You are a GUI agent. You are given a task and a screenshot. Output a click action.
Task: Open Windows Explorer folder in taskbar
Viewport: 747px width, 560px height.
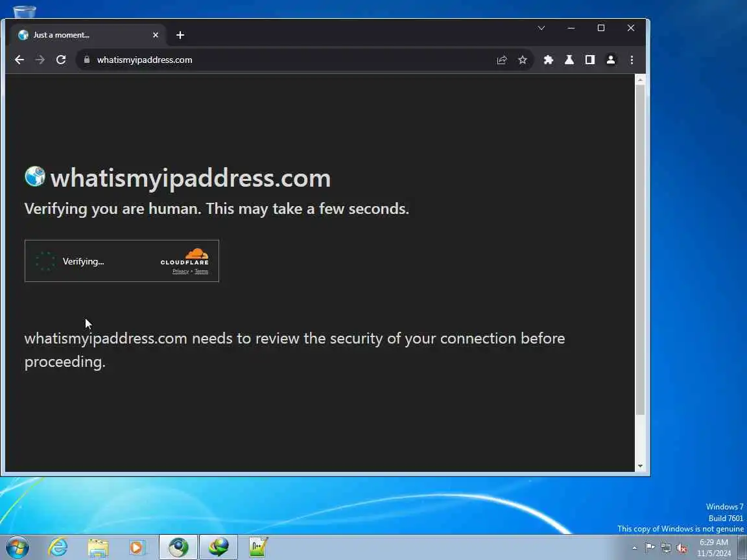pos(98,548)
